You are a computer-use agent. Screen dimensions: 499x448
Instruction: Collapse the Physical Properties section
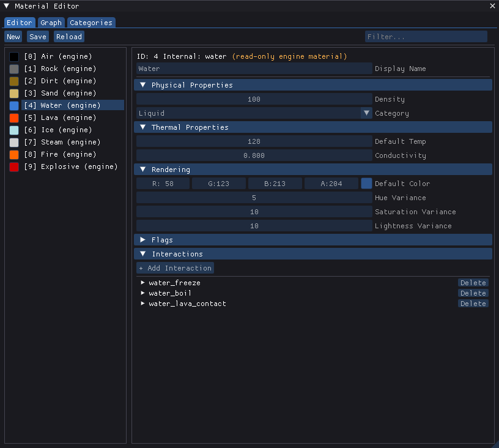313,85
